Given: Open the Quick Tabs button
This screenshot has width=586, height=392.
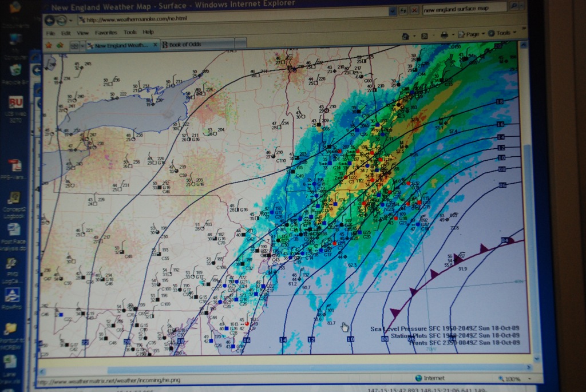Looking at the screenshot, I should click(75, 45).
